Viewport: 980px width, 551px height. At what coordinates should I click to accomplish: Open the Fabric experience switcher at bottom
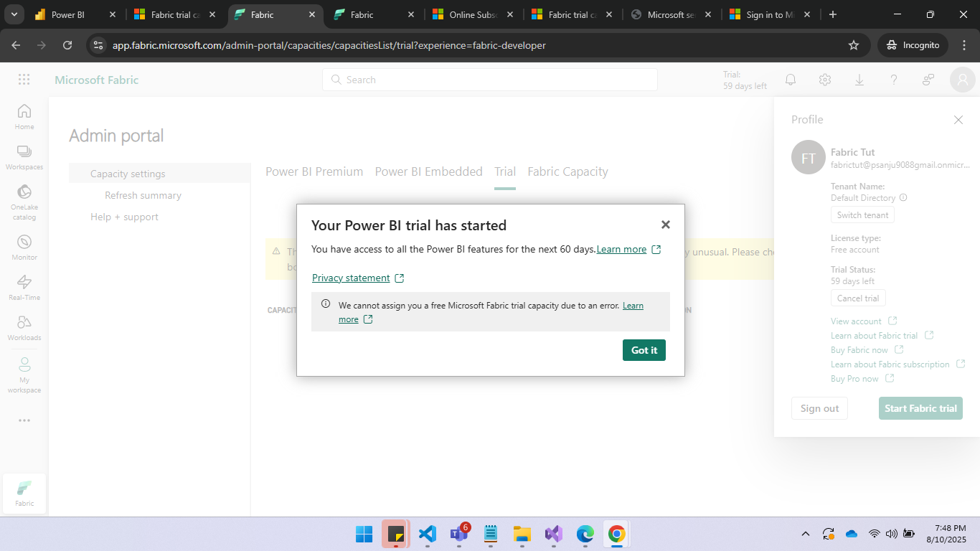coord(24,494)
